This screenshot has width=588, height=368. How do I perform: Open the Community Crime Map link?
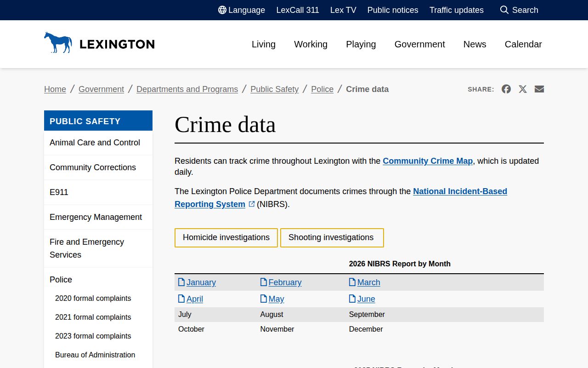coord(428,161)
